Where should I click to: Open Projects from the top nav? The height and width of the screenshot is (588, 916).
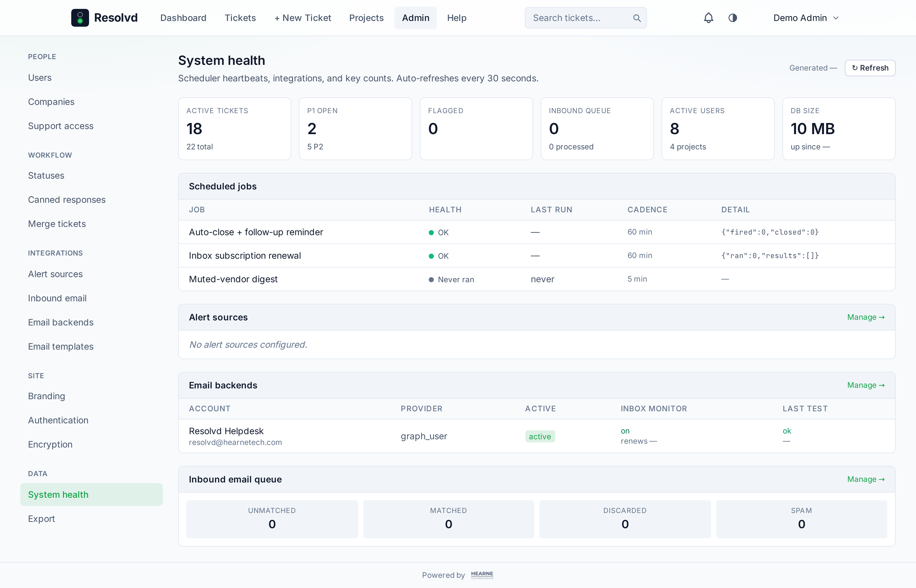366,18
